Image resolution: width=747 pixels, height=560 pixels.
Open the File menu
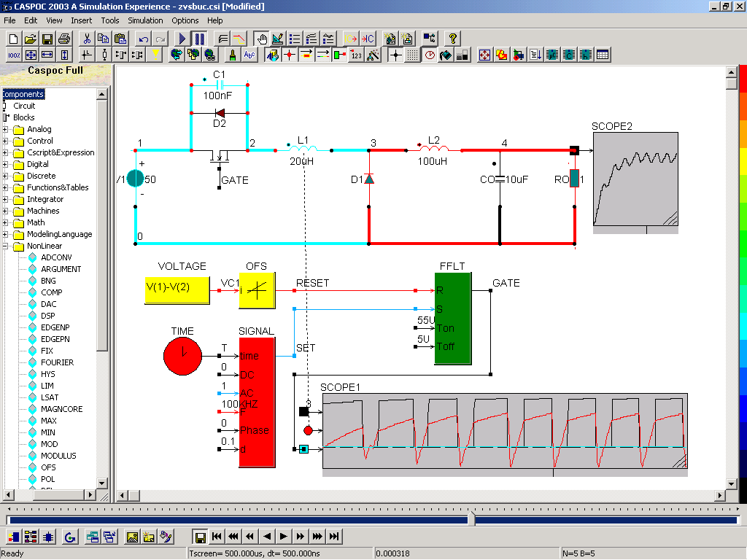[9, 20]
